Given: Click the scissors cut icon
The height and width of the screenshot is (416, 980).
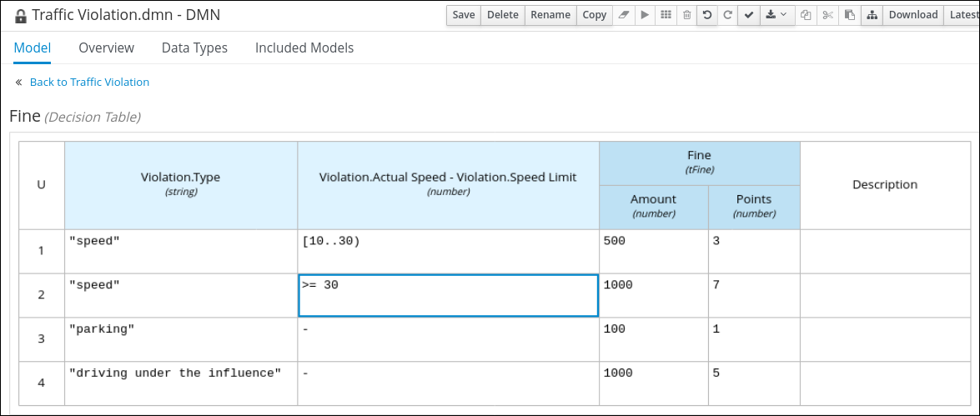Looking at the screenshot, I should 827,15.
